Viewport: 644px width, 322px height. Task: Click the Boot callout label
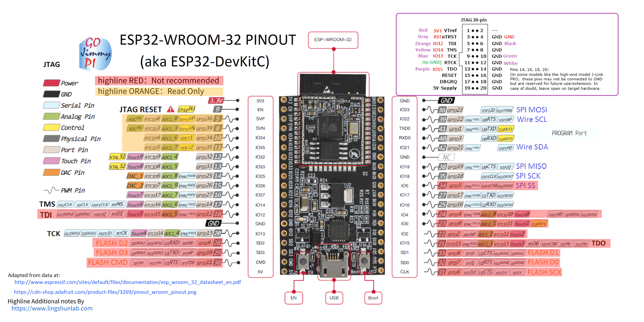[x=373, y=298]
